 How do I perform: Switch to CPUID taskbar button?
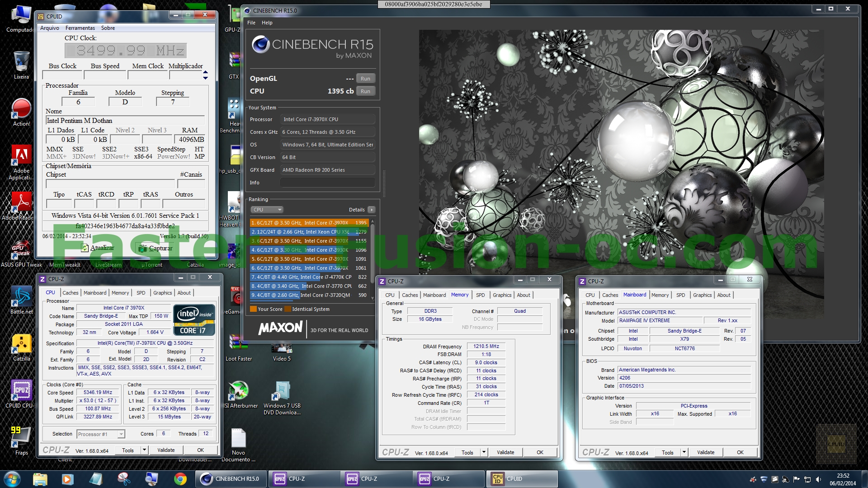click(x=522, y=479)
